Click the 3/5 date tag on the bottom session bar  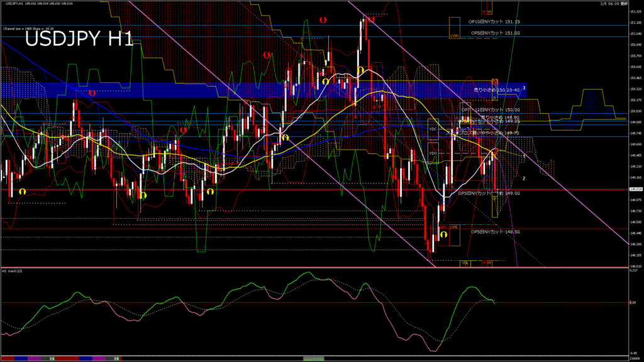[52, 359]
